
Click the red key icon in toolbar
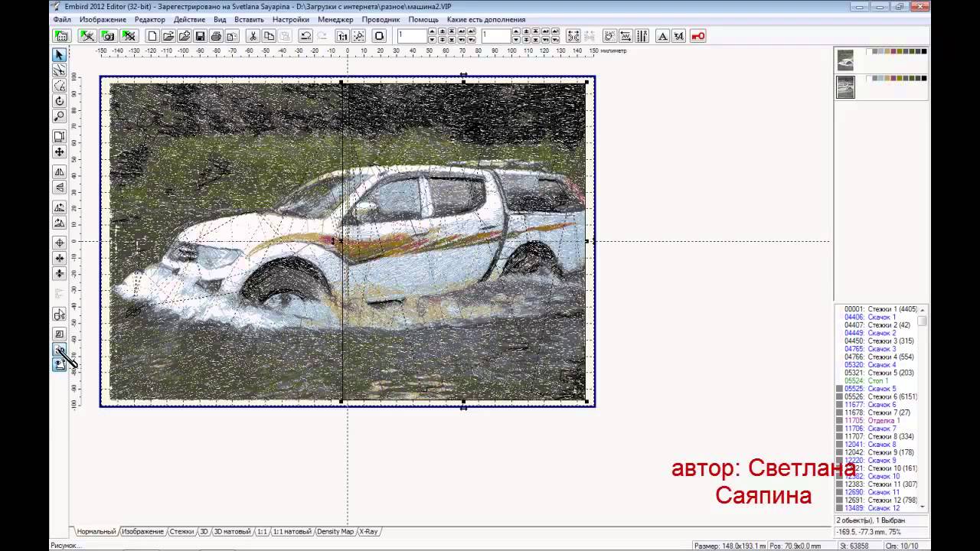tap(697, 36)
